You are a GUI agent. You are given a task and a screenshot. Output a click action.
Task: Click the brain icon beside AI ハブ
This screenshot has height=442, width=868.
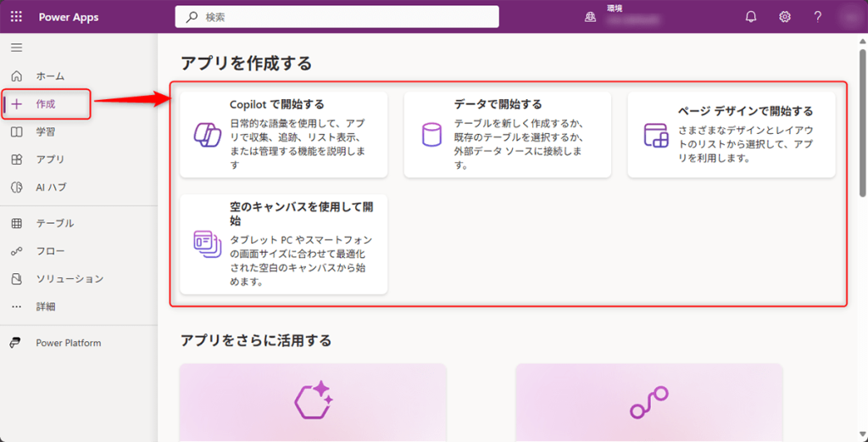coord(17,187)
